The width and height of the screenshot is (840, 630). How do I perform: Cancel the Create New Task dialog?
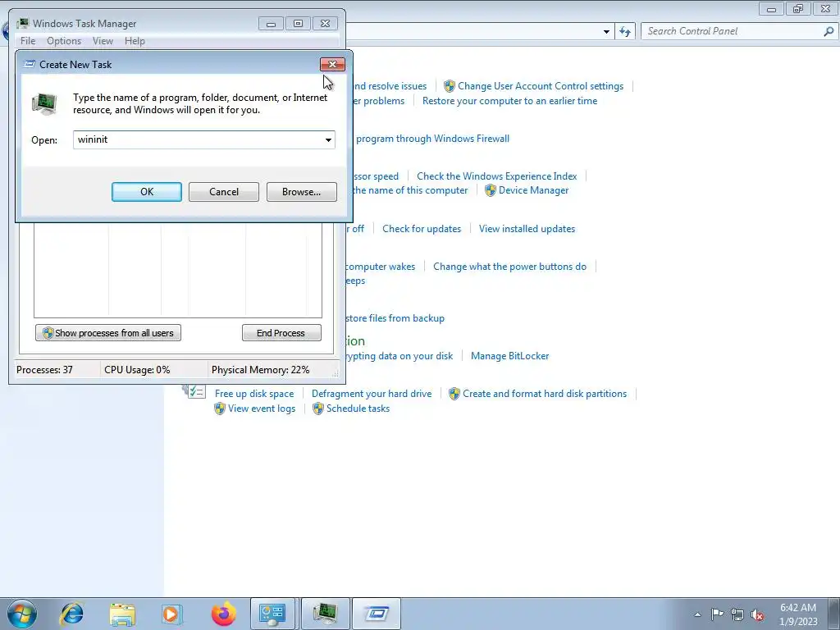coord(223,192)
